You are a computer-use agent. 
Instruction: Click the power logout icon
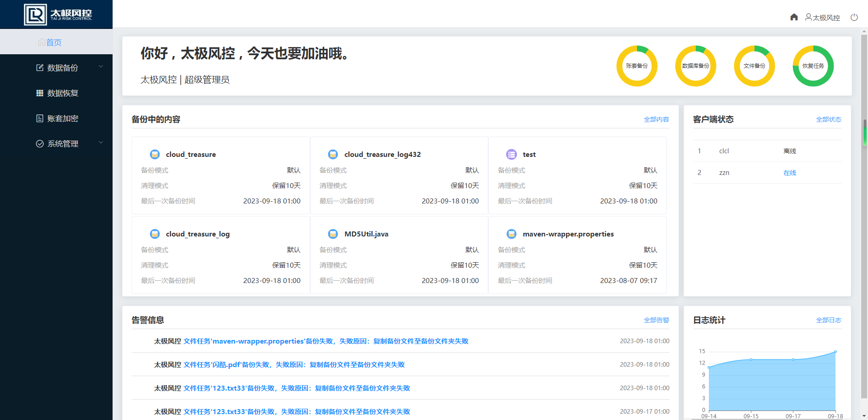(x=854, y=17)
